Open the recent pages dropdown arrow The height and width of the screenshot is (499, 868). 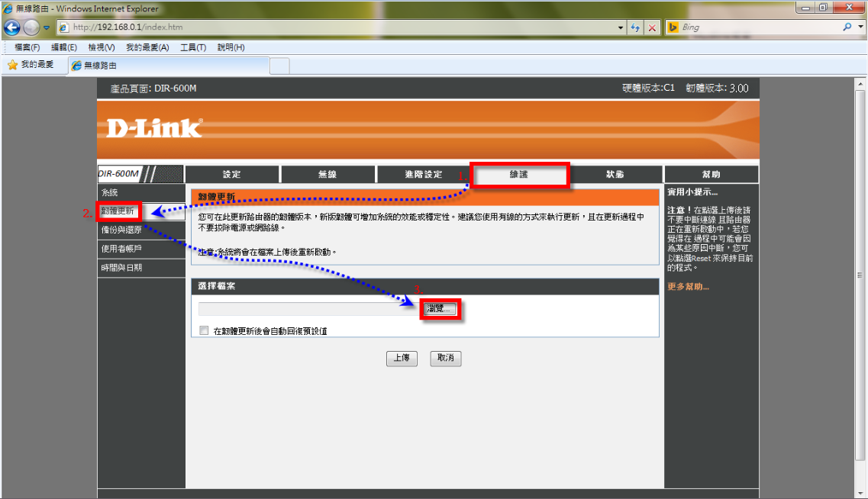[x=46, y=27]
